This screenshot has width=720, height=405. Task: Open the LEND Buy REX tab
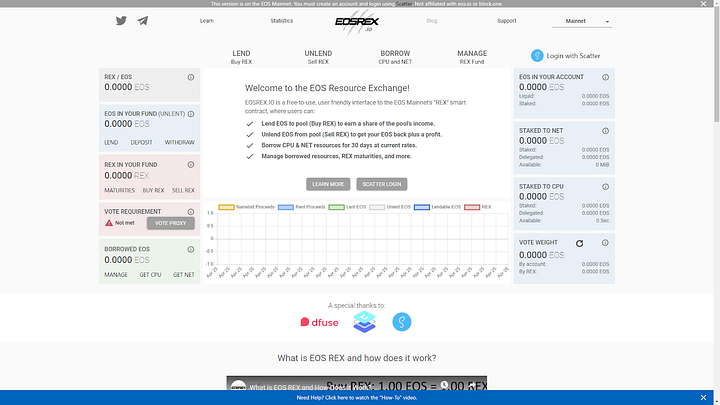pyautogui.click(x=242, y=57)
